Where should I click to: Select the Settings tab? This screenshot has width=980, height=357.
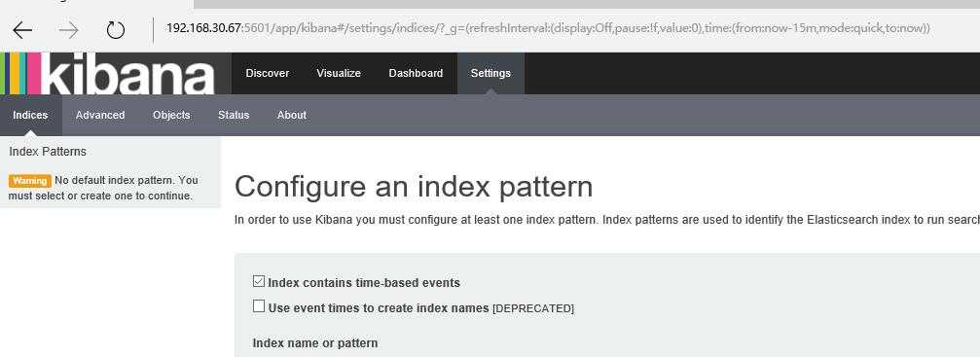490,73
